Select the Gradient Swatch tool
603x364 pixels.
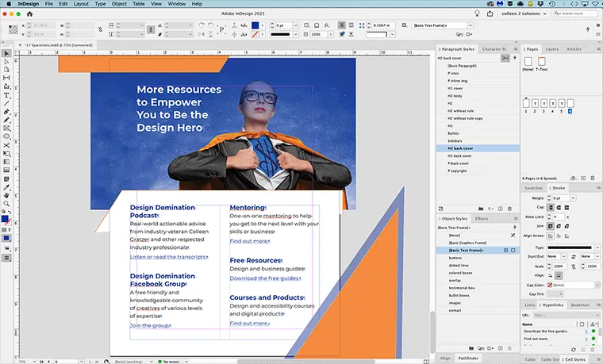pyautogui.click(x=6, y=162)
